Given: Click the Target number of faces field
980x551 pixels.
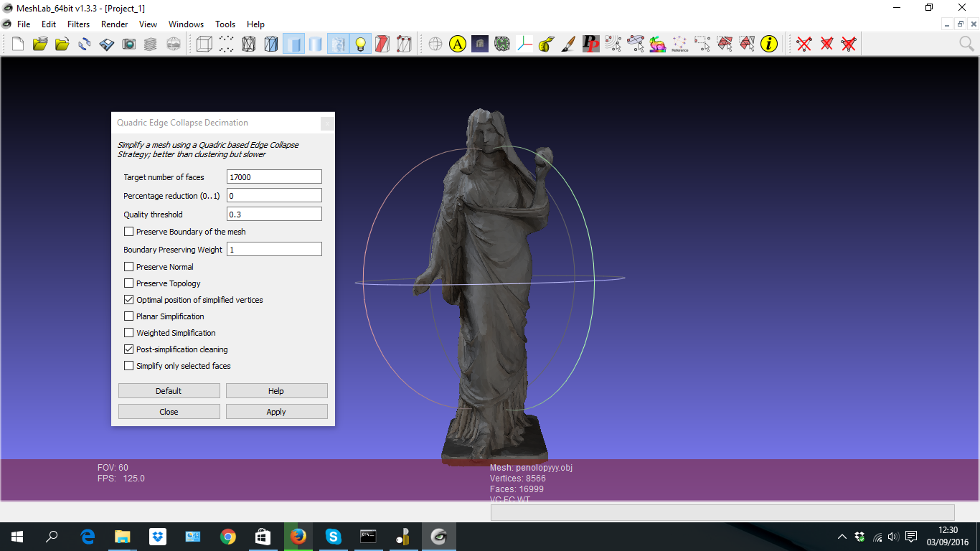Looking at the screenshot, I should pyautogui.click(x=274, y=177).
